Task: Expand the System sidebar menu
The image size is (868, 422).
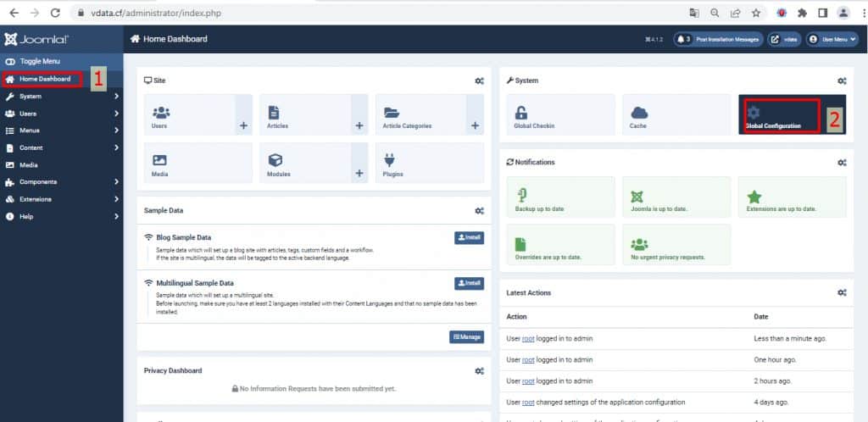Action: [x=61, y=97]
